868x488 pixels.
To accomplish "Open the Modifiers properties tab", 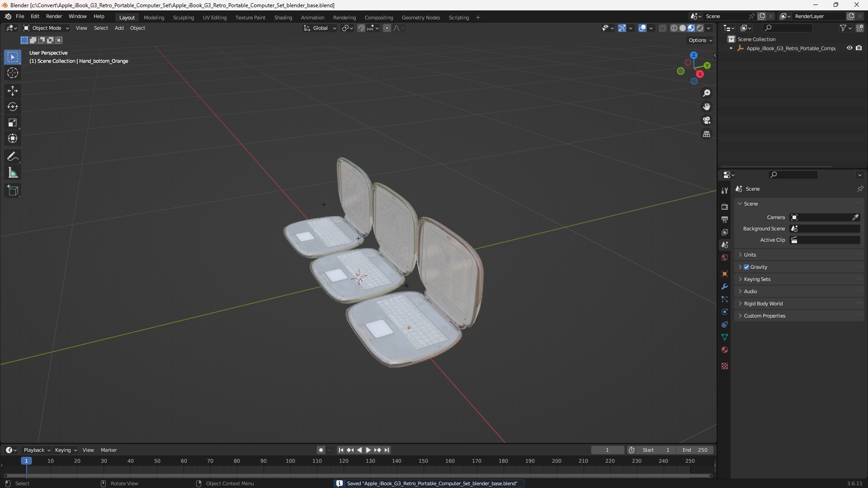I will coord(725,286).
